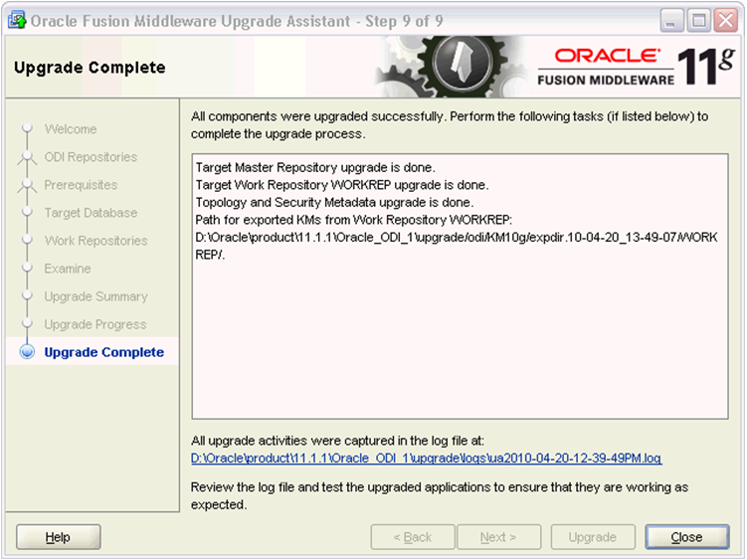Viewport: 747px width, 560px height.
Task: Click the Upgrade Assistant title bar icon
Action: (17, 21)
